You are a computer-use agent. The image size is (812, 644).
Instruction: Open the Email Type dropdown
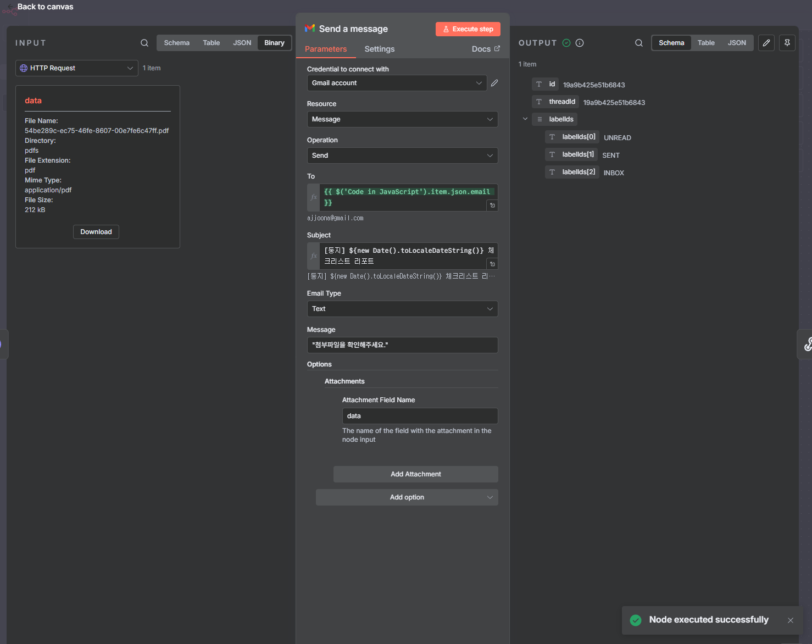402,309
